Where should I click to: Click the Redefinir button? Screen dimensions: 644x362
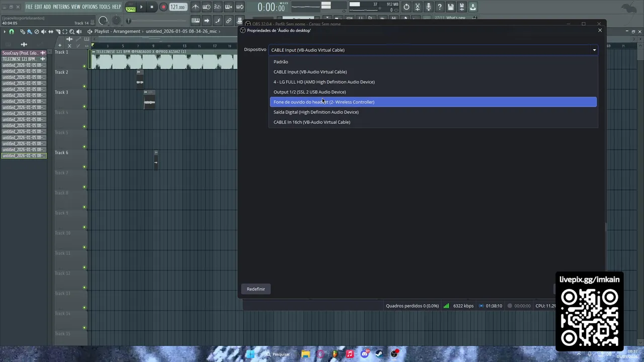click(x=256, y=289)
